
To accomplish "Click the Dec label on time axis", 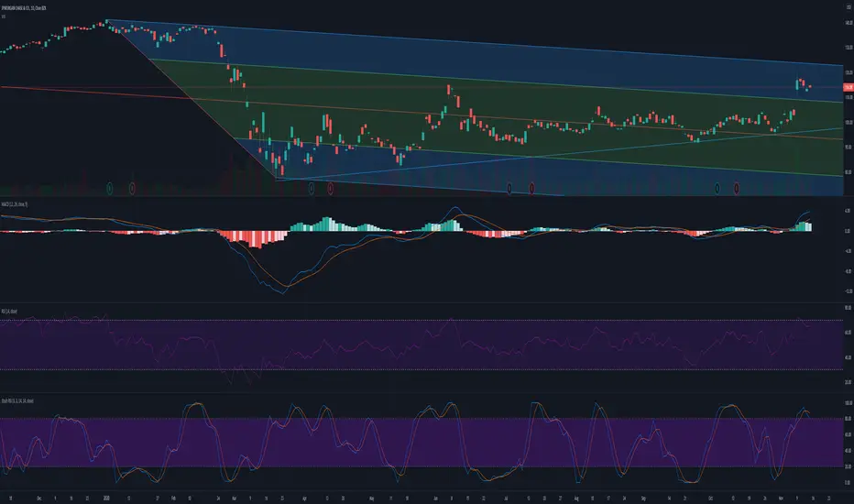I will click(x=39, y=498).
